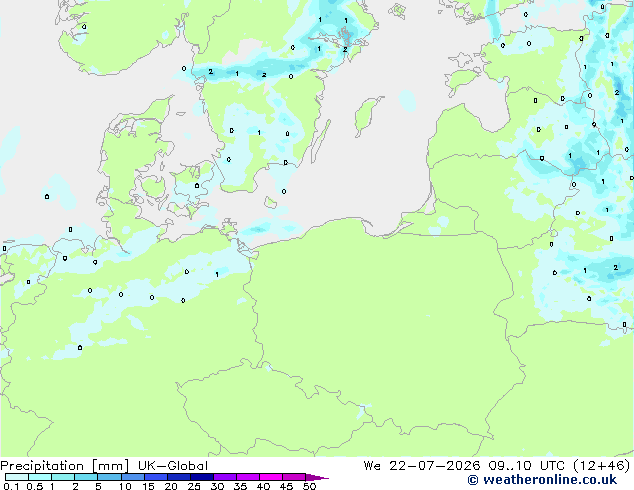634x490 pixels.
Task: Click the '15' legend scale label
Action: [148, 486]
